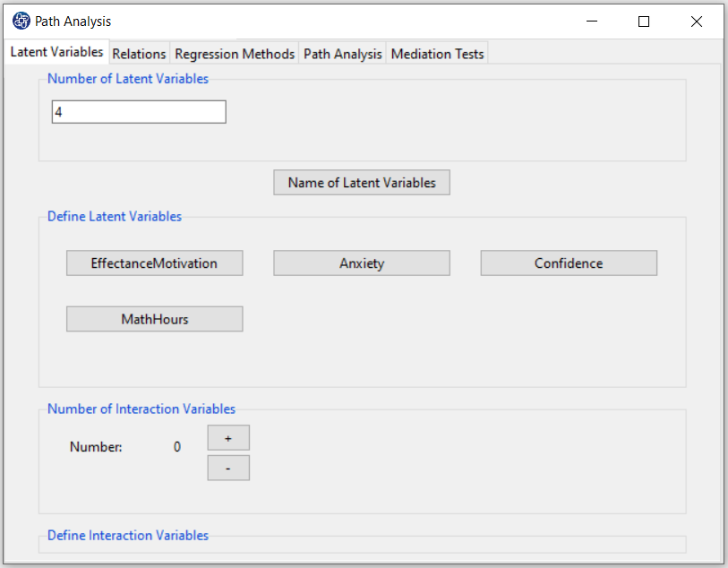Increase interaction variables with plus button
Viewport: 728px width, 568px height.
[228, 438]
